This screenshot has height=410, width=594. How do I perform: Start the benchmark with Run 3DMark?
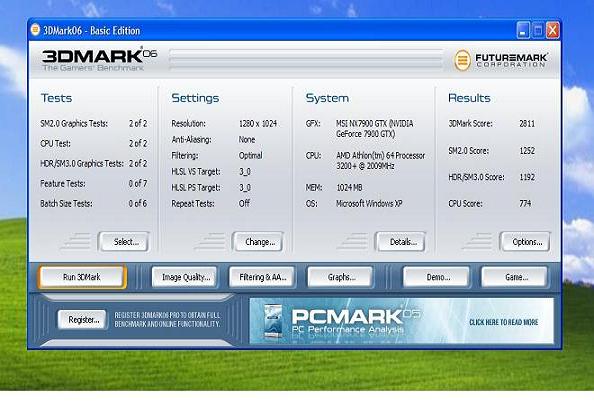82,277
